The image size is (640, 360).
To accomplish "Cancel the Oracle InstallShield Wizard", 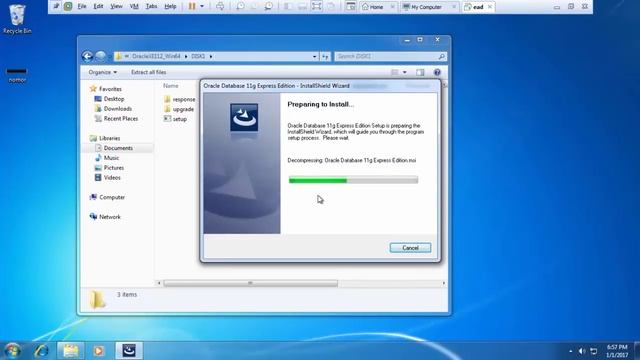I will pos(410,248).
